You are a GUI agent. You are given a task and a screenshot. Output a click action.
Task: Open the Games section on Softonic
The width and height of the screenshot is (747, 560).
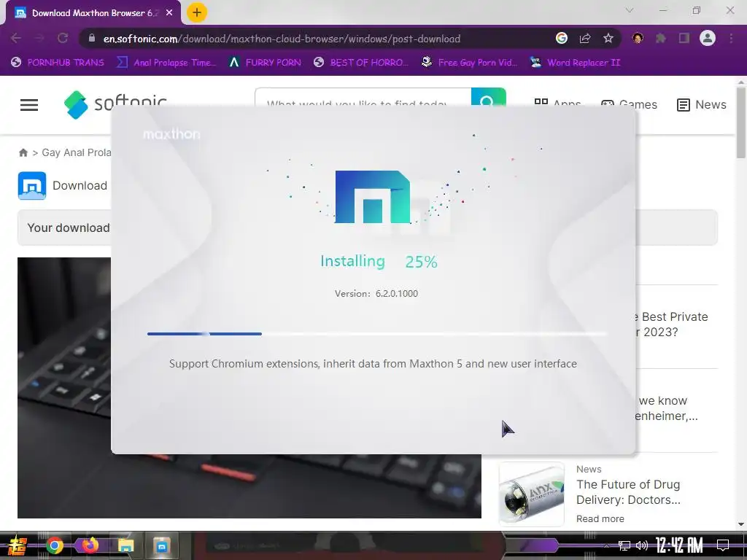[629, 104]
